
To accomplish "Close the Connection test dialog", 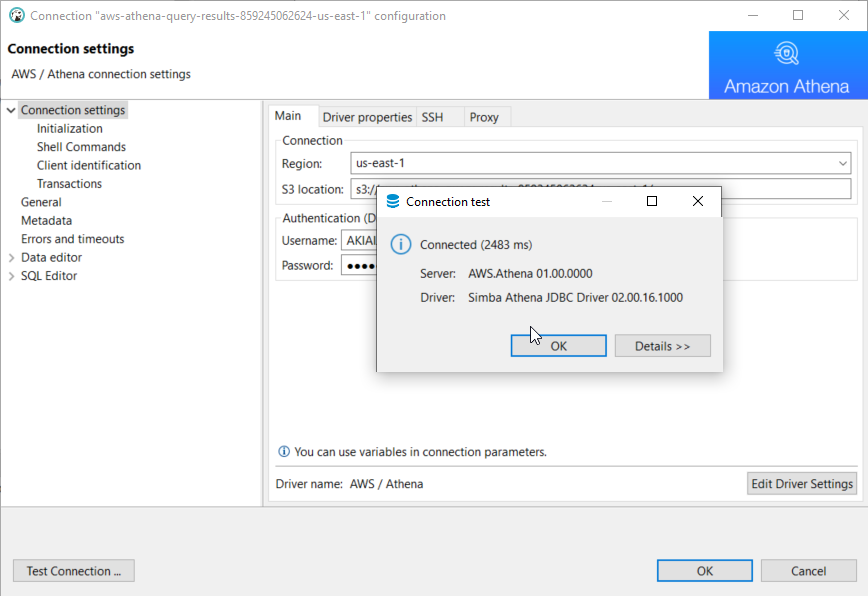I will pos(698,201).
